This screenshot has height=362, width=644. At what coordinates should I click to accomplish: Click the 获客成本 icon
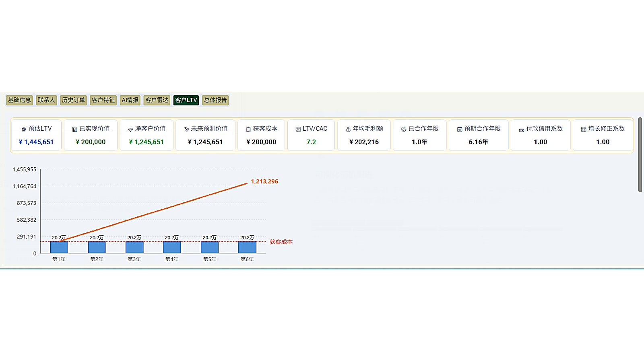[248, 129]
